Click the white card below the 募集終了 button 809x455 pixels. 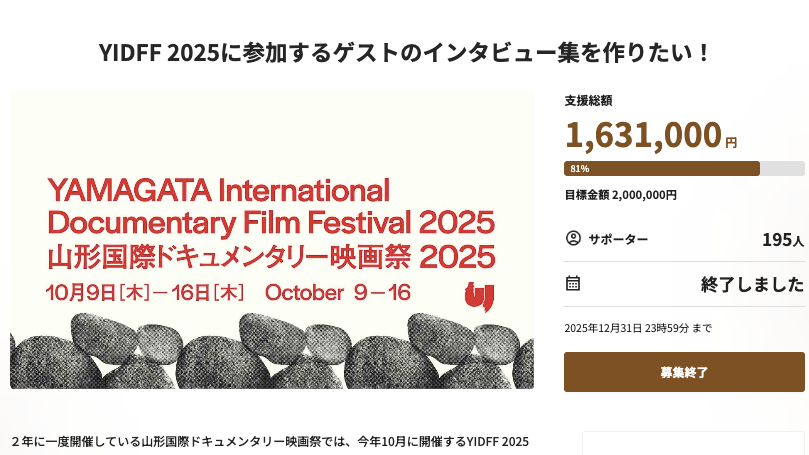click(x=693, y=444)
